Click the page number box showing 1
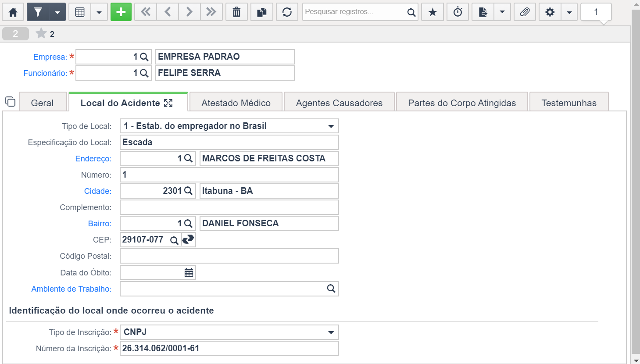This screenshot has width=640, height=364. tap(596, 12)
